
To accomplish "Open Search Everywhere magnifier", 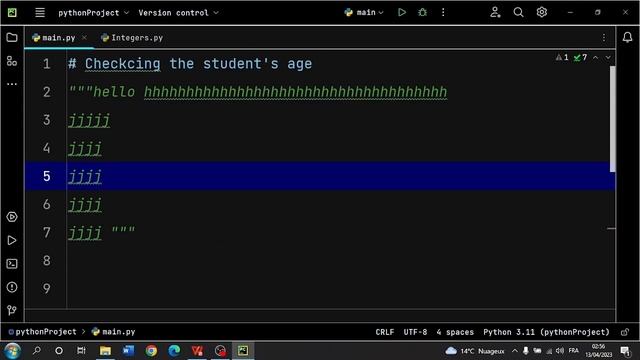I will click(518, 12).
